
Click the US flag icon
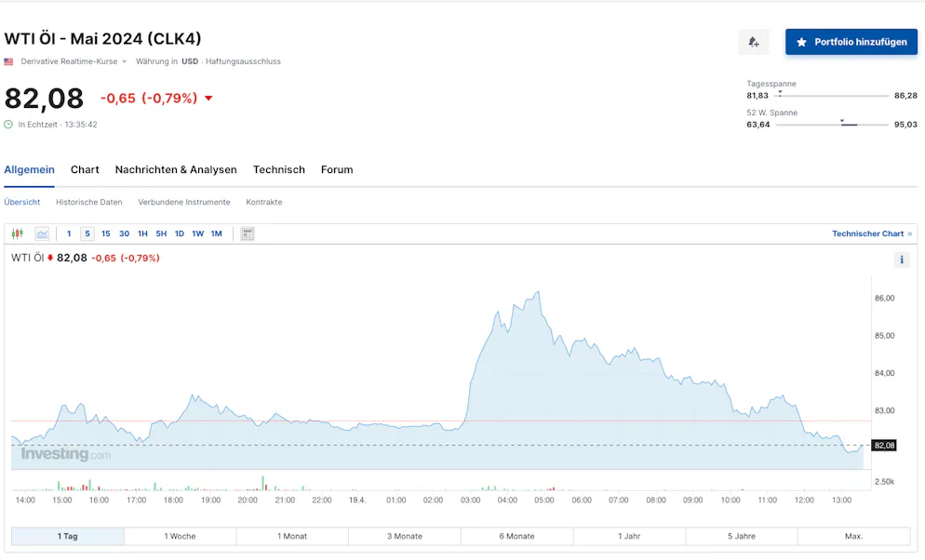(9, 61)
